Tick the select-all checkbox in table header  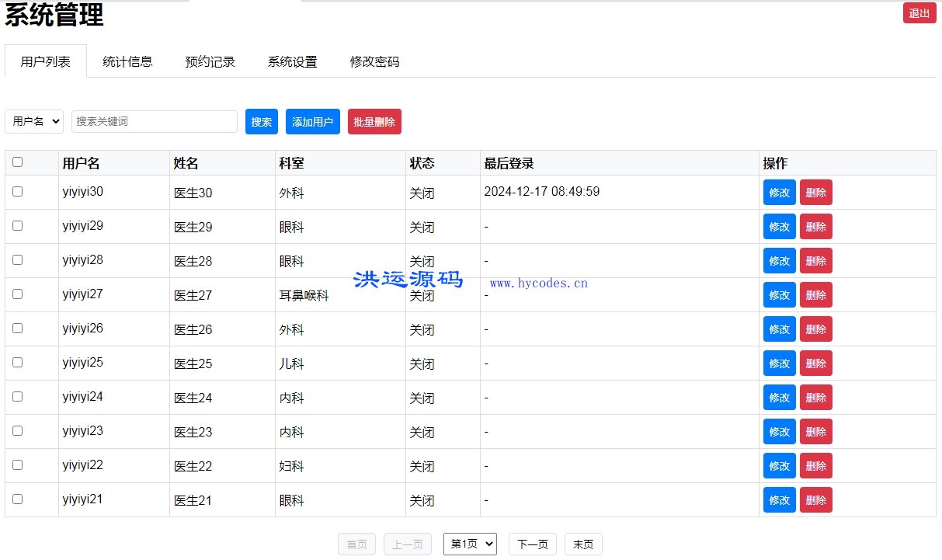pos(17,162)
